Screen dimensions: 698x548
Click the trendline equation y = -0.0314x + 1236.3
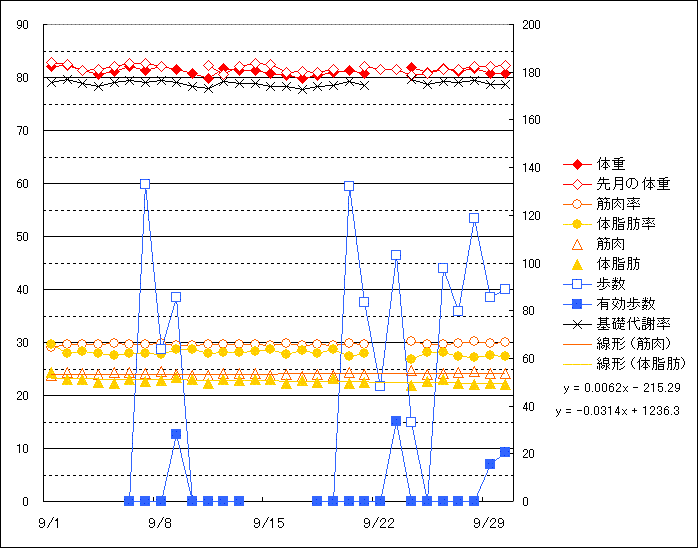(618, 411)
